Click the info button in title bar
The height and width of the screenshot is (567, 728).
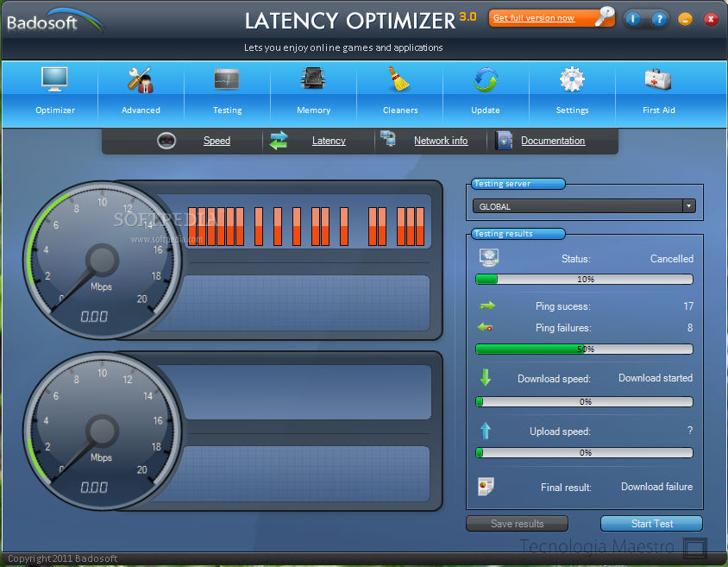pos(632,19)
